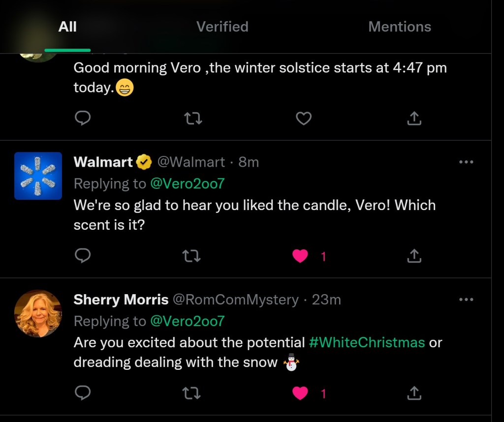This screenshot has height=422, width=504.
Task: Open the #WhiteChristmas hashtag link
Action: click(367, 342)
